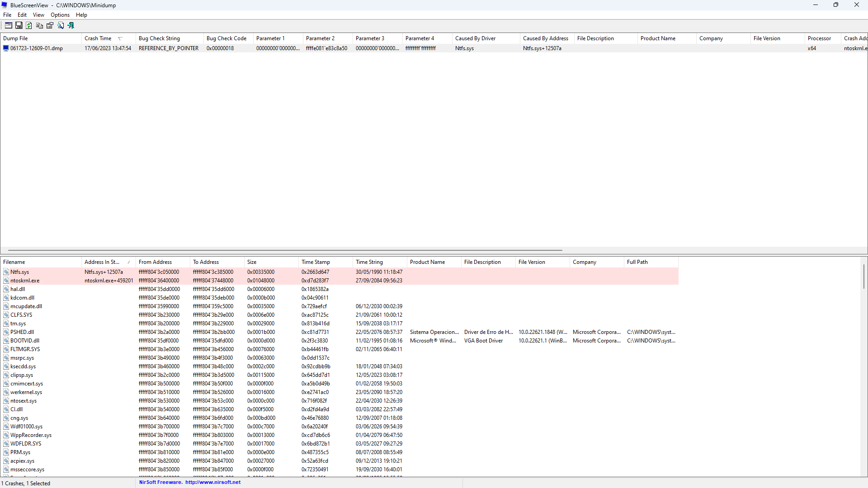
Task: Sort by Bug Check Code column header
Action: tap(228, 38)
